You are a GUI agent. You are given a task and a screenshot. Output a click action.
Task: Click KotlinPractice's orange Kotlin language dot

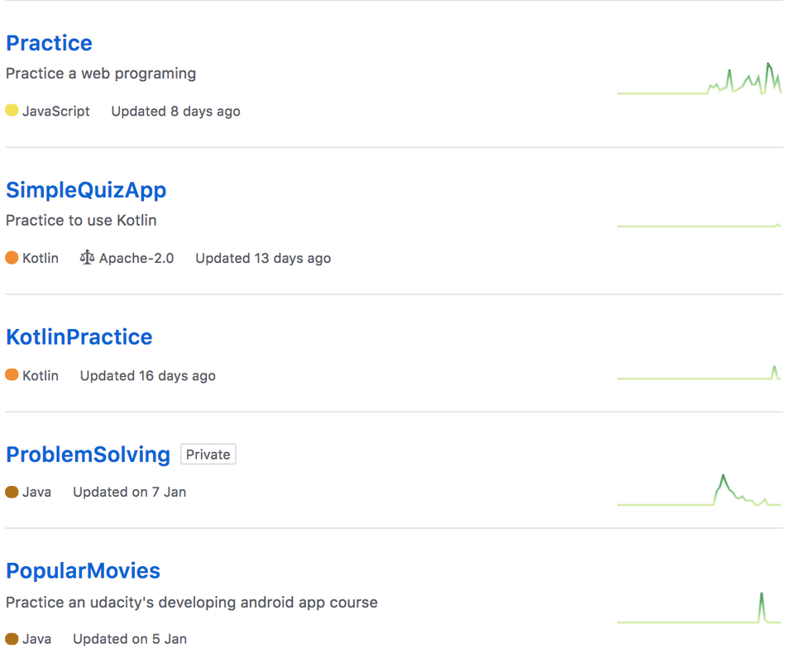(x=12, y=375)
